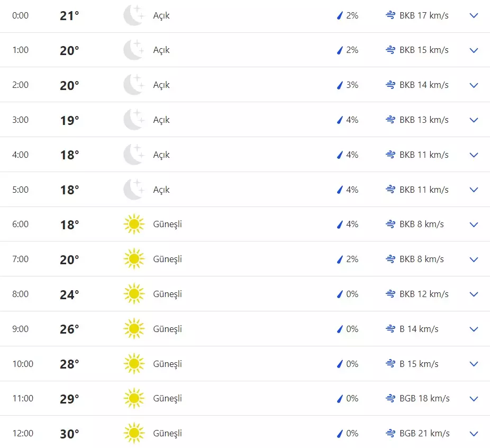
Task: Click the precipitation drop icon at 8:00
Action: click(x=340, y=294)
